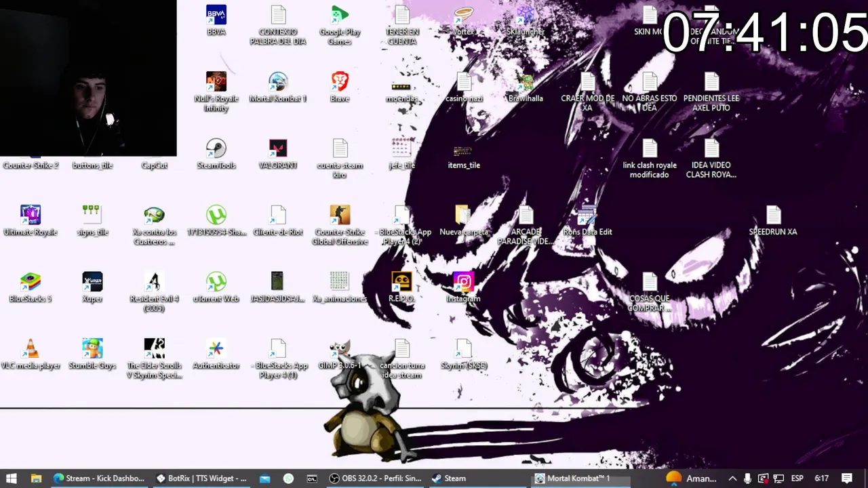Select the Nueva carpeta folder

[x=464, y=220]
